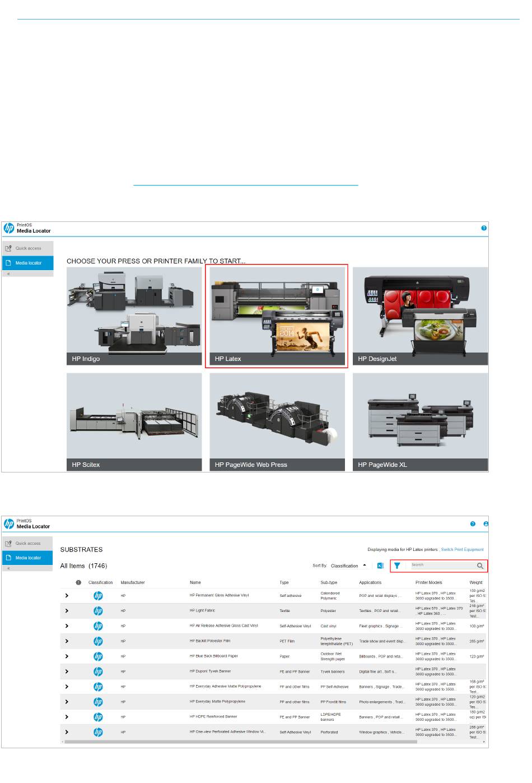
Task: Click the HP icon for HP Permanent Gloss Adhesive Vinyl
Action: tap(98, 596)
